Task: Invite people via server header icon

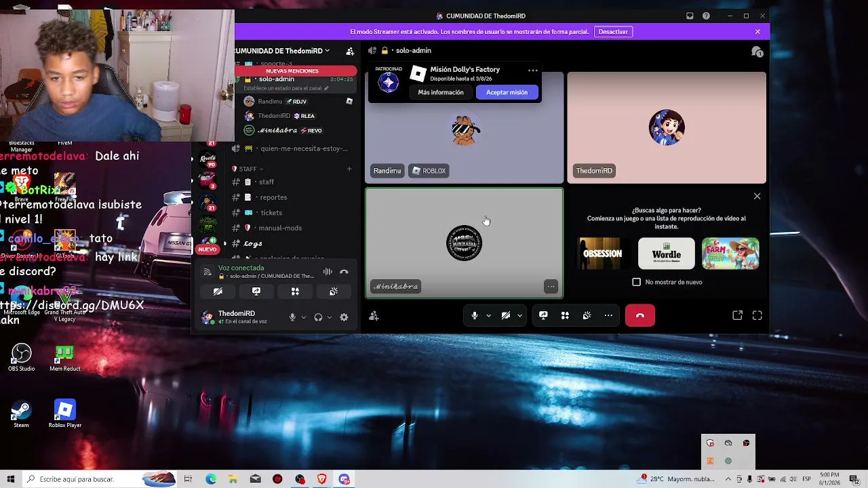Action: pos(350,51)
